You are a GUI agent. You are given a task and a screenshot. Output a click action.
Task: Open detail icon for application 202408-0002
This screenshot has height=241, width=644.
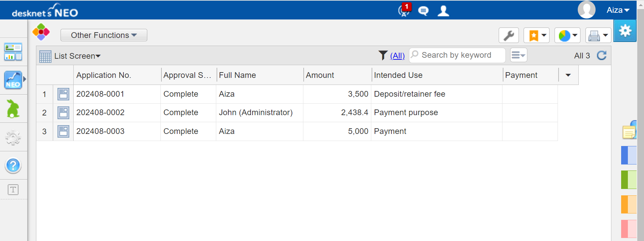pos(63,113)
